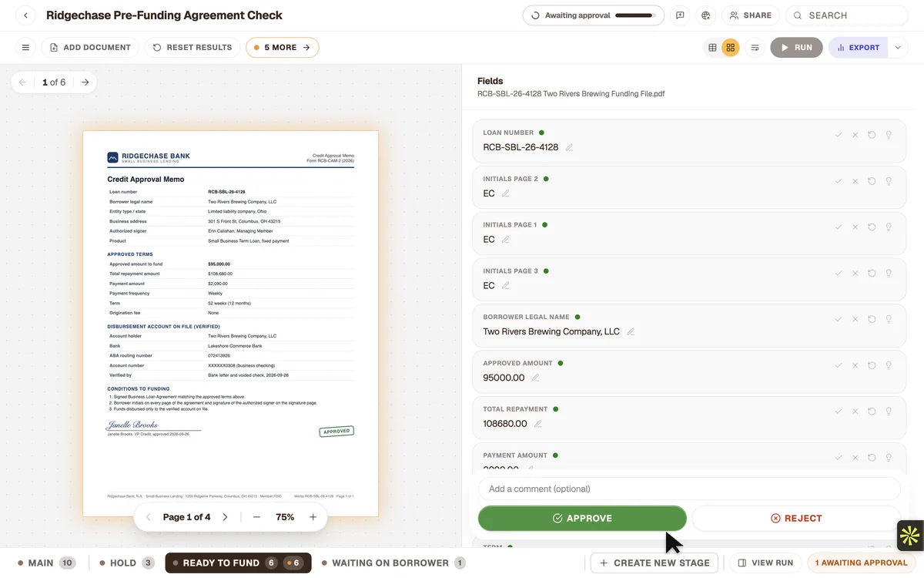The image size is (924, 578).
Task: Edit the Borrower Legal Name value
Action: pyautogui.click(x=631, y=332)
